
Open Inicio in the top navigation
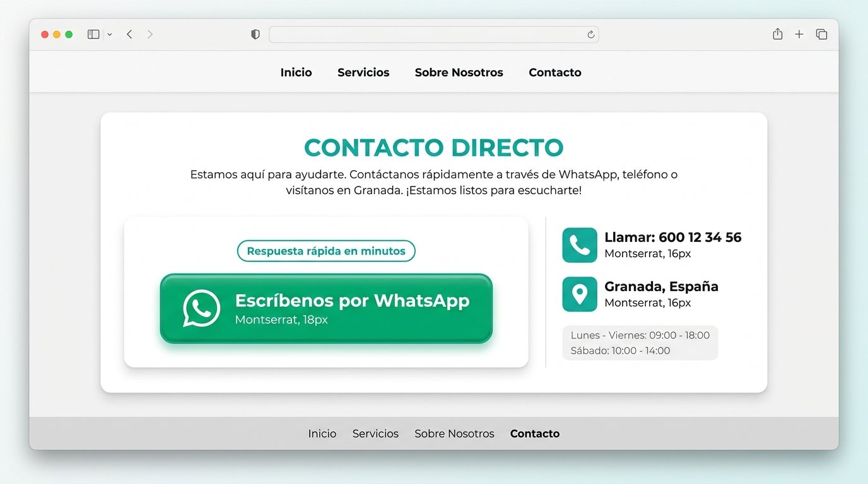(296, 72)
